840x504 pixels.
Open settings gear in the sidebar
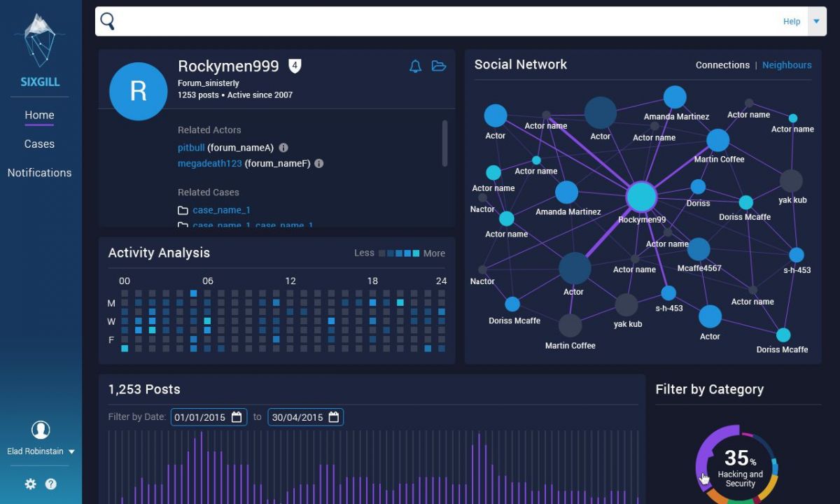point(30,484)
